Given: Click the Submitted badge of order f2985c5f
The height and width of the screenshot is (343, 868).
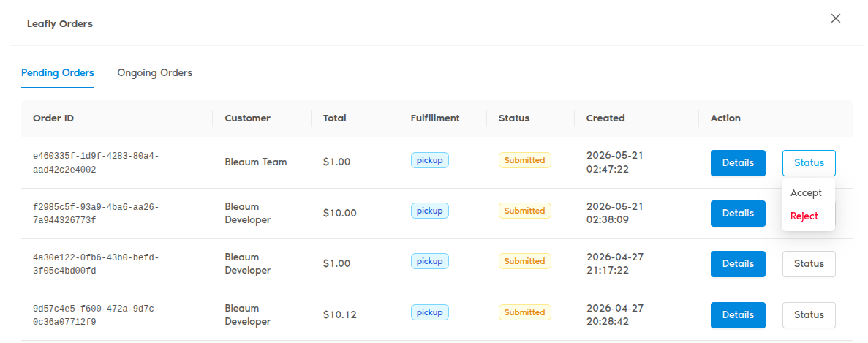Looking at the screenshot, I should click(525, 211).
